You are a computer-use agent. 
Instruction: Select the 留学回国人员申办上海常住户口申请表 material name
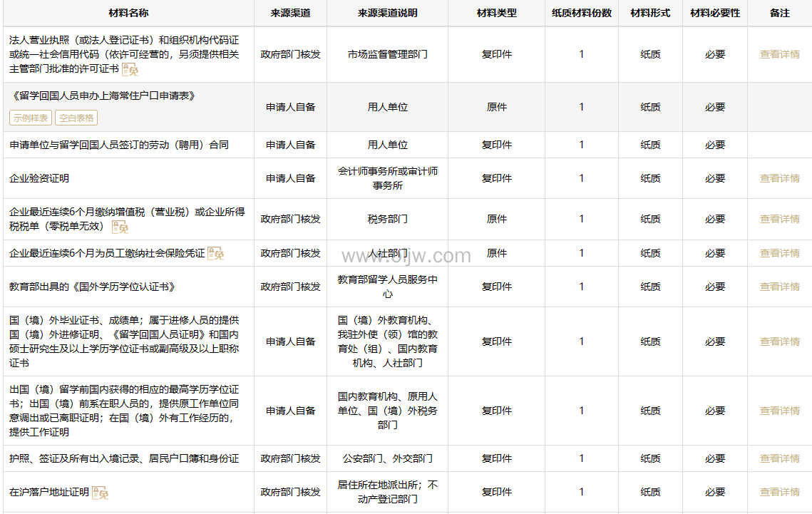[103, 96]
